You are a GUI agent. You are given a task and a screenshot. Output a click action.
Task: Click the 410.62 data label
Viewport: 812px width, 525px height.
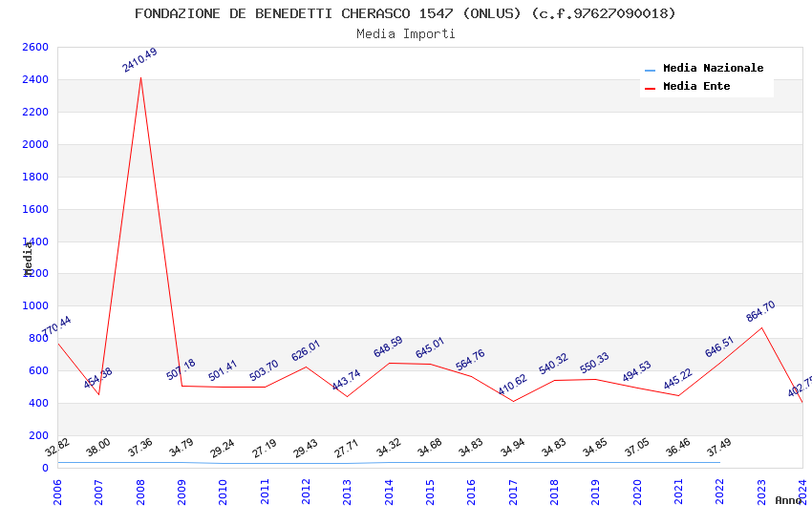click(512, 385)
